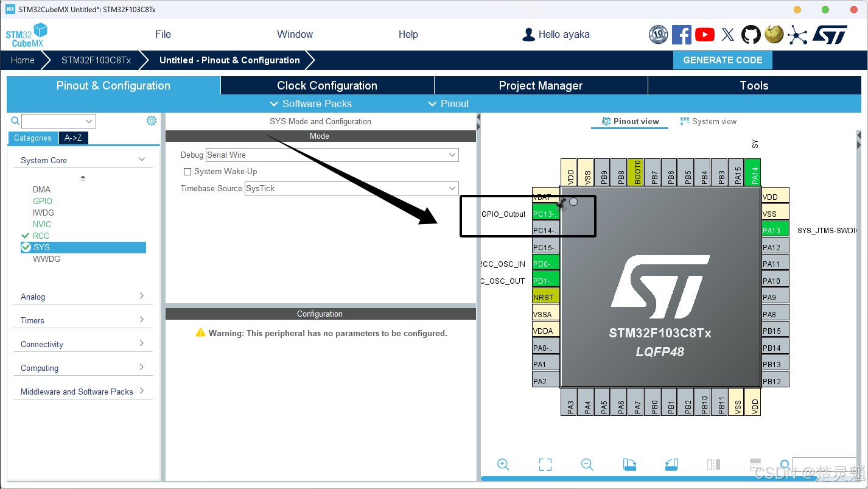Rotate the chip clockwise
Screen dimensions: 868x489
(629, 465)
